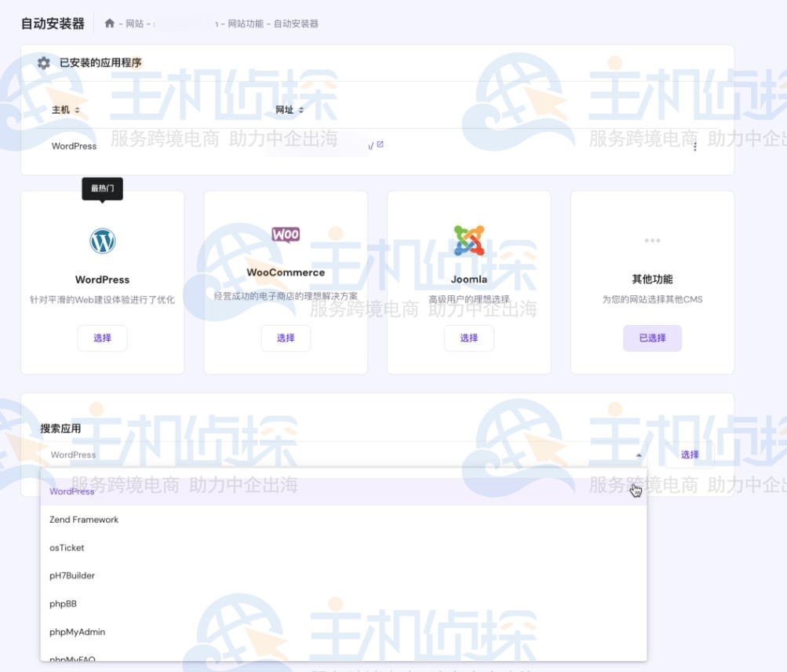Click the WooCommerce logo icon

point(286,235)
